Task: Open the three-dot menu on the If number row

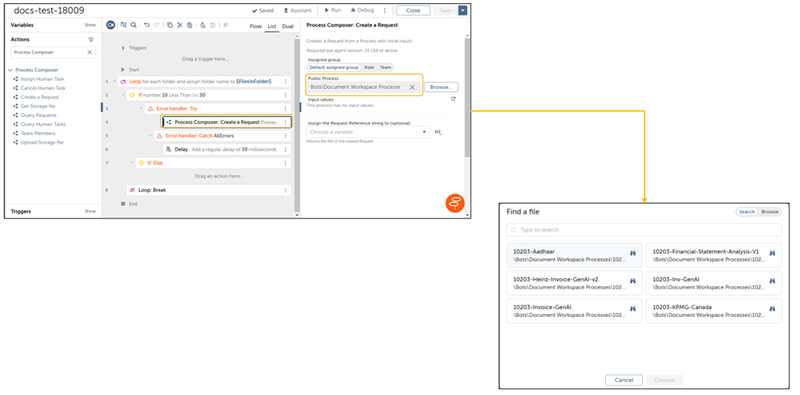Action: click(285, 95)
